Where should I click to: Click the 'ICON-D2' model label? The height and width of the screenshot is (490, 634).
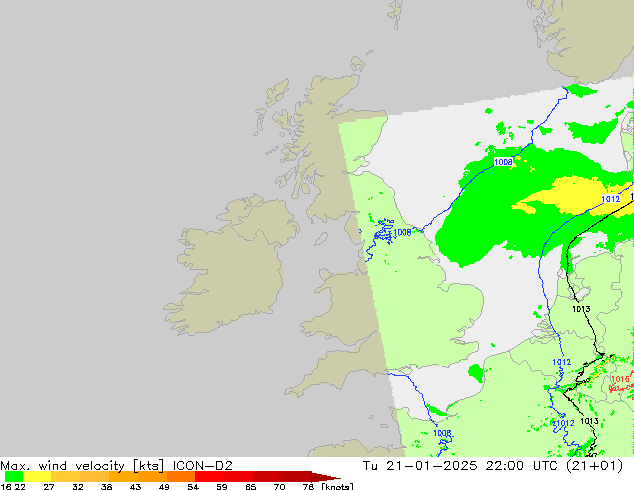203,466
